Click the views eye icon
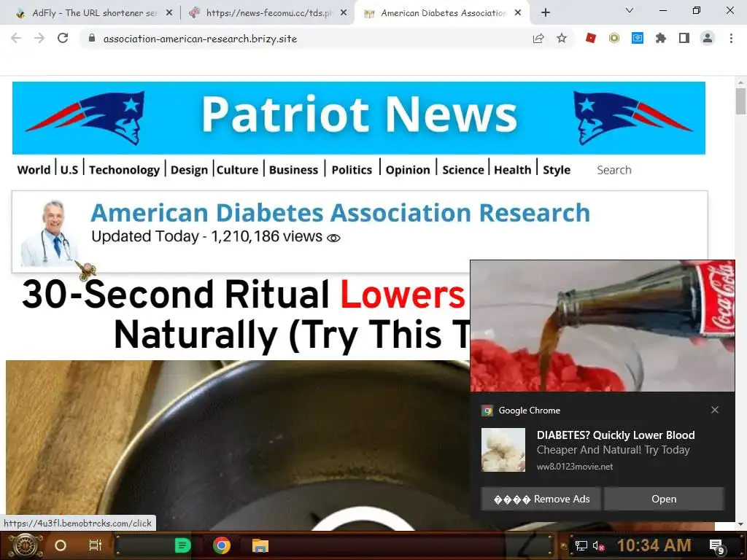This screenshot has width=747, height=560. pyautogui.click(x=333, y=238)
